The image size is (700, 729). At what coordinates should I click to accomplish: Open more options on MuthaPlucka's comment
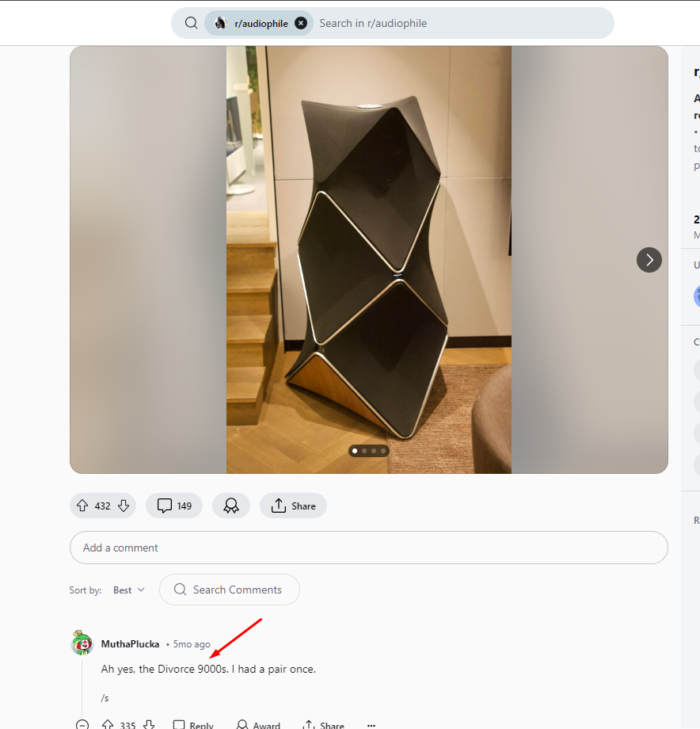tap(371, 725)
